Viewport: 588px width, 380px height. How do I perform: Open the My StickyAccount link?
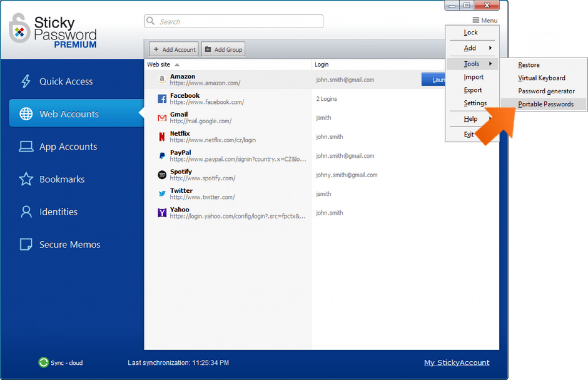(x=457, y=362)
